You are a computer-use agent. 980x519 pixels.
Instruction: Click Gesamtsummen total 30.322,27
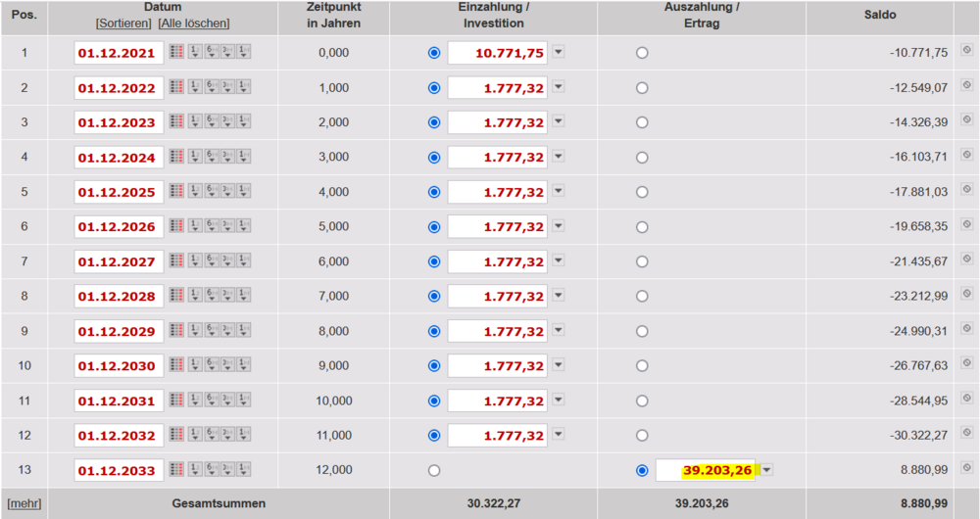coord(494,503)
